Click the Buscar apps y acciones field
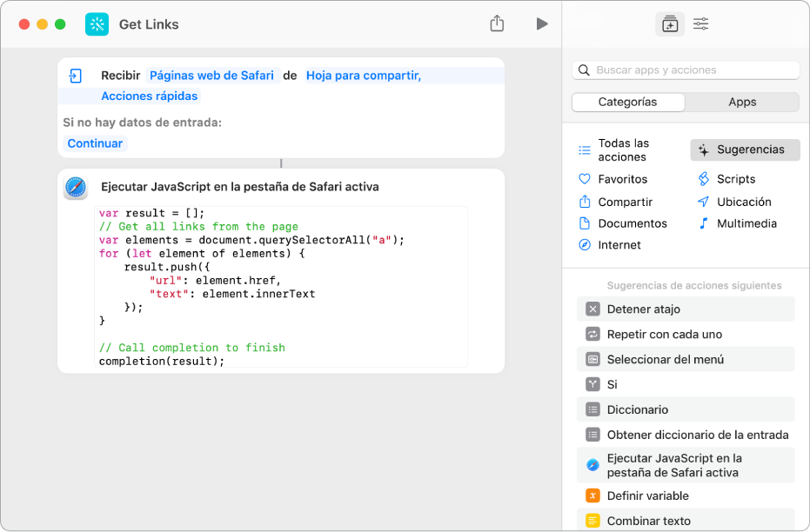The width and height of the screenshot is (810, 532). [687, 70]
